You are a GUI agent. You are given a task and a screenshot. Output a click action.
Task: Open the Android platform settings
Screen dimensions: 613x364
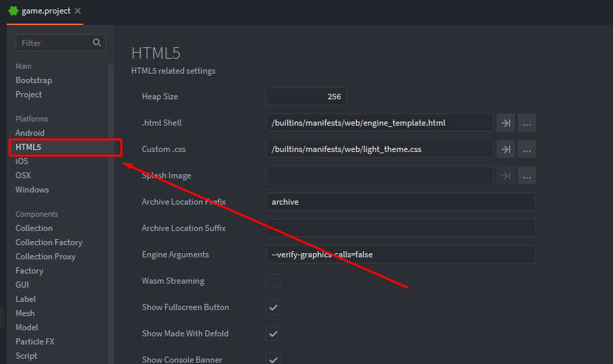pos(30,133)
